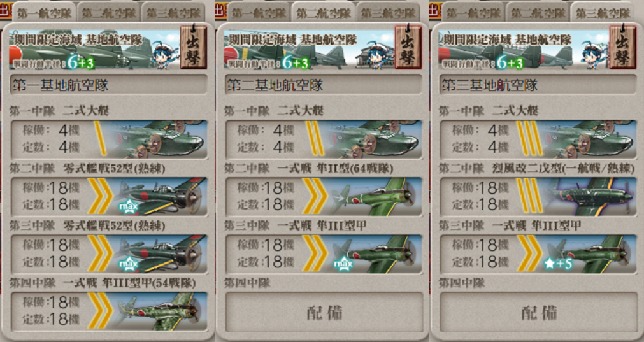Toggle 出撃 wooden sign on 第二基地航空隊 banner
The width and height of the screenshot is (644, 342).
(408, 46)
